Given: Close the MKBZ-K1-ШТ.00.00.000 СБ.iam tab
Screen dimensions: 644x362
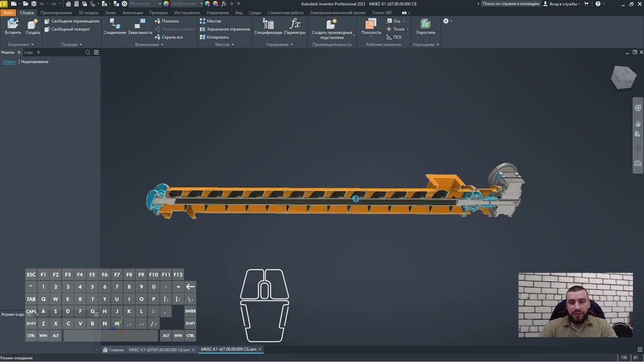Looking at the screenshot, I should pyautogui.click(x=260, y=349).
